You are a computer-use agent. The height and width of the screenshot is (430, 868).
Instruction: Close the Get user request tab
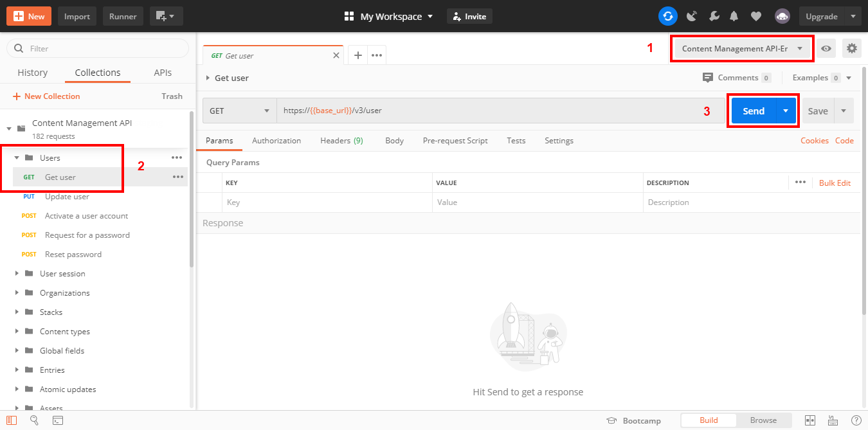coord(336,55)
